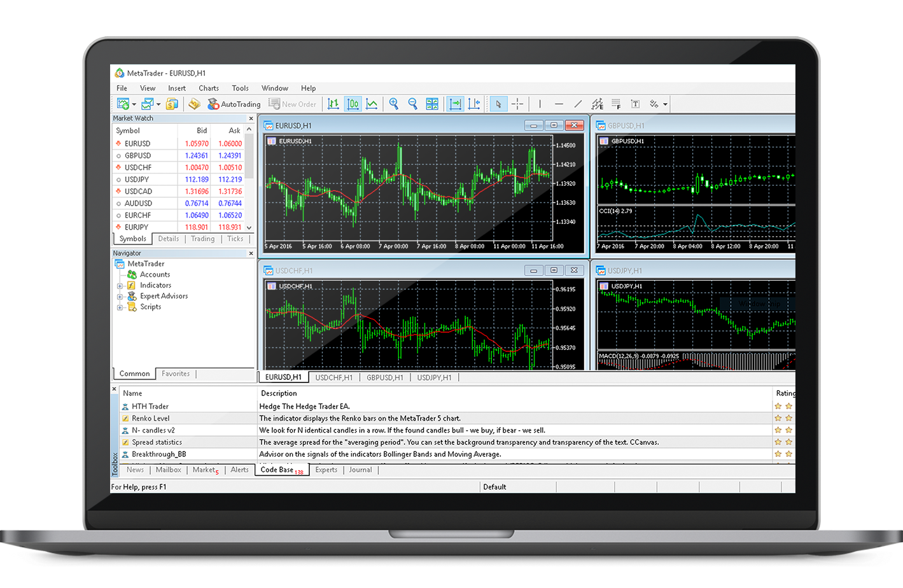This screenshot has width=903, height=588.
Task: Select the Line Chart icon
Action: coord(372,104)
